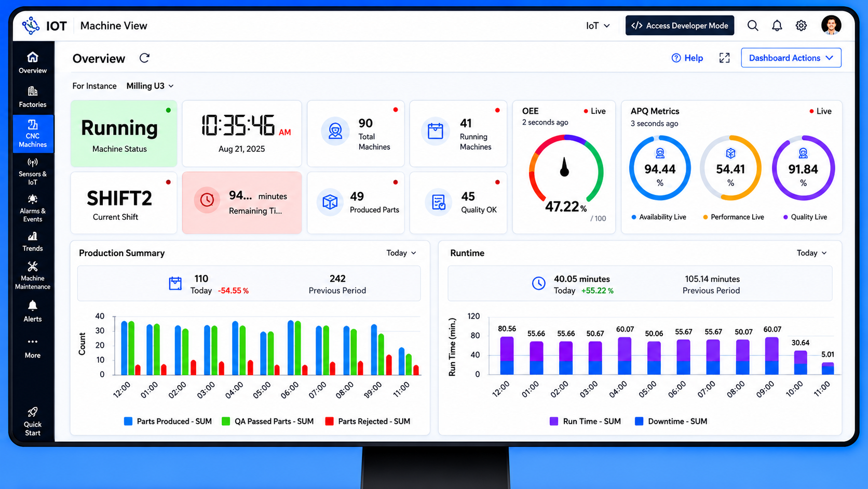Image resolution: width=868 pixels, height=489 pixels.
Task: Open the settings gear icon
Action: (x=802, y=25)
